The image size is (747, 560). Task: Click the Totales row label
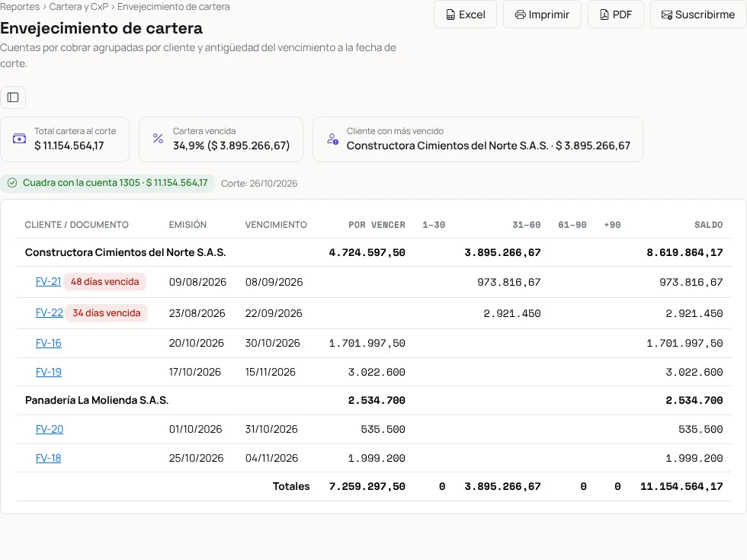point(291,486)
